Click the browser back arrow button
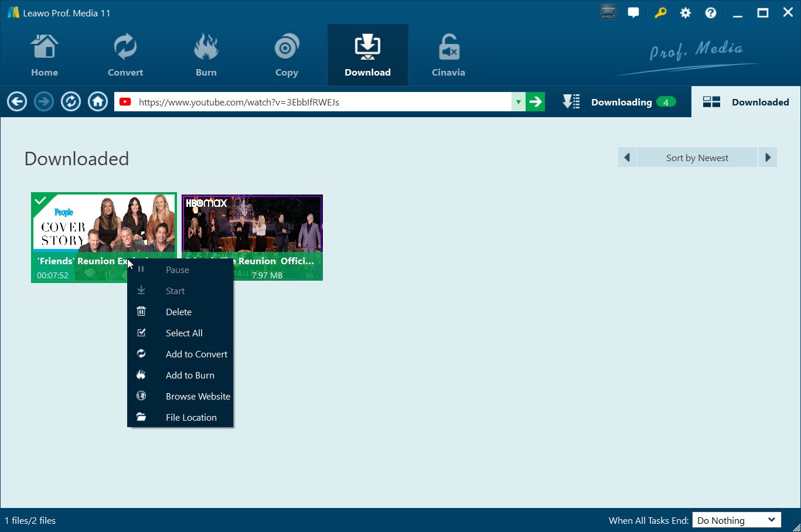Viewport: 801px width, 532px height. pyautogui.click(x=17, y=102)
